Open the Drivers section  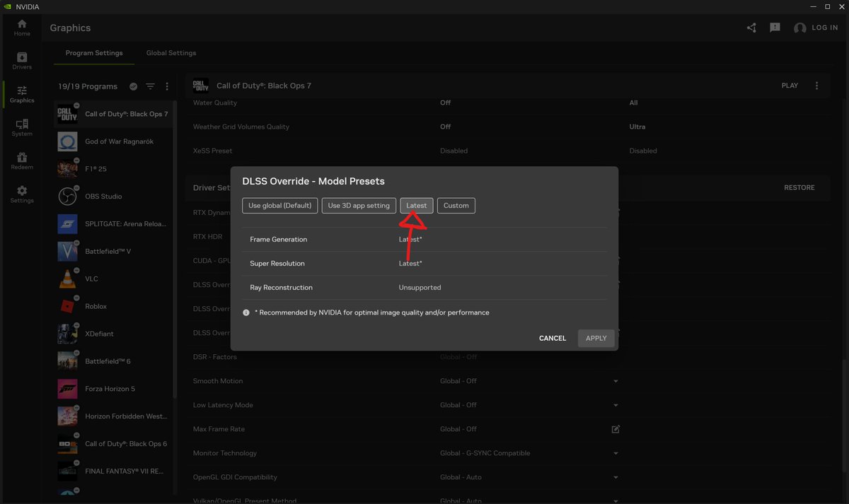click(22, 61)
